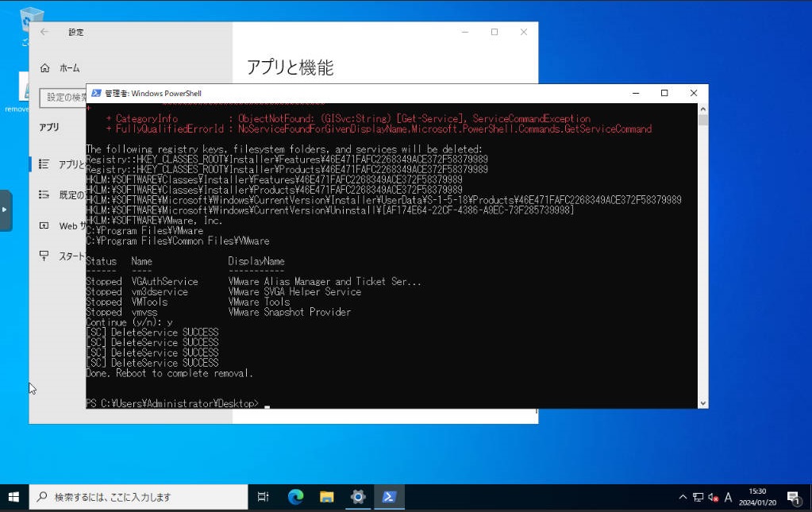Open Settings via the taskbar gear icon
This screenshot has width=812, height=512.
coord(357,496)
